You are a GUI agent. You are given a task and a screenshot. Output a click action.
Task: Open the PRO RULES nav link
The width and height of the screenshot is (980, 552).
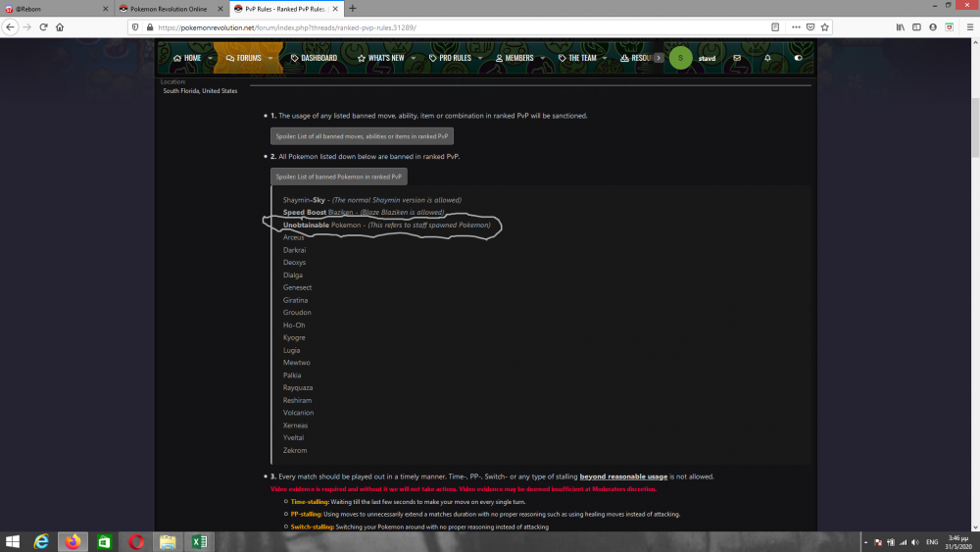(x=451, y=58)
